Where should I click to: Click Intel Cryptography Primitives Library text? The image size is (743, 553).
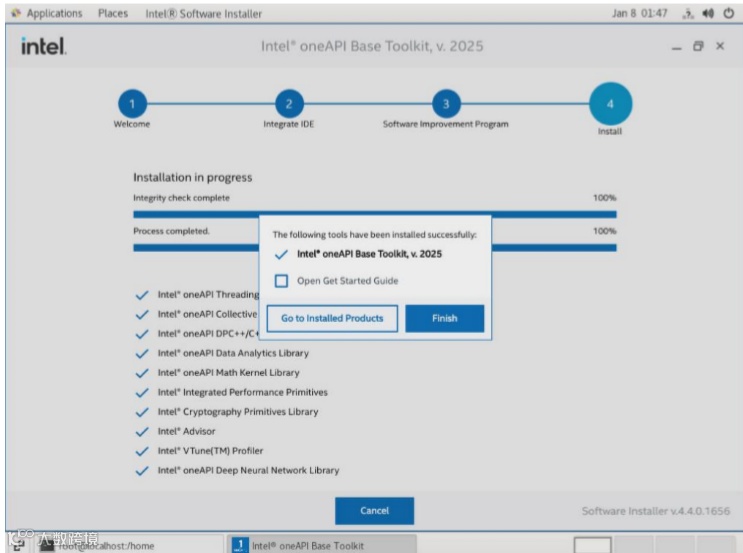[238, 412]
